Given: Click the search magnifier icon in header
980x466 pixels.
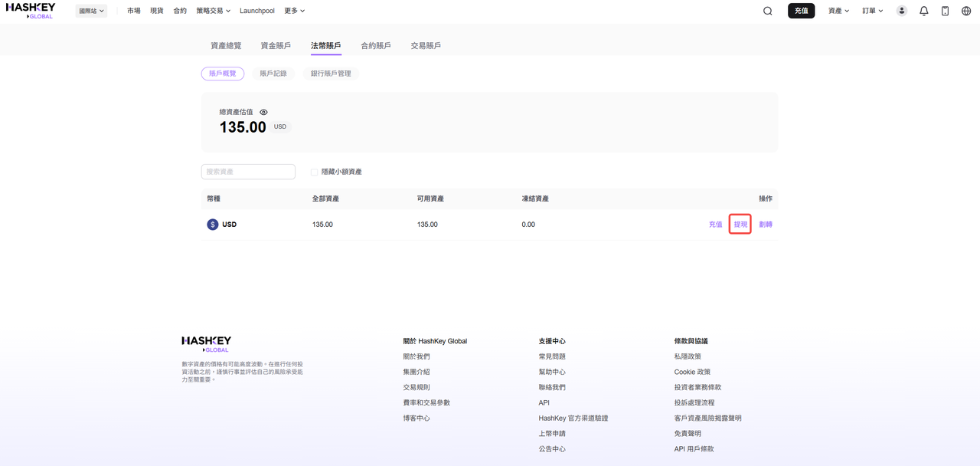Looking at the screenshot, I should tap(767, 11).
